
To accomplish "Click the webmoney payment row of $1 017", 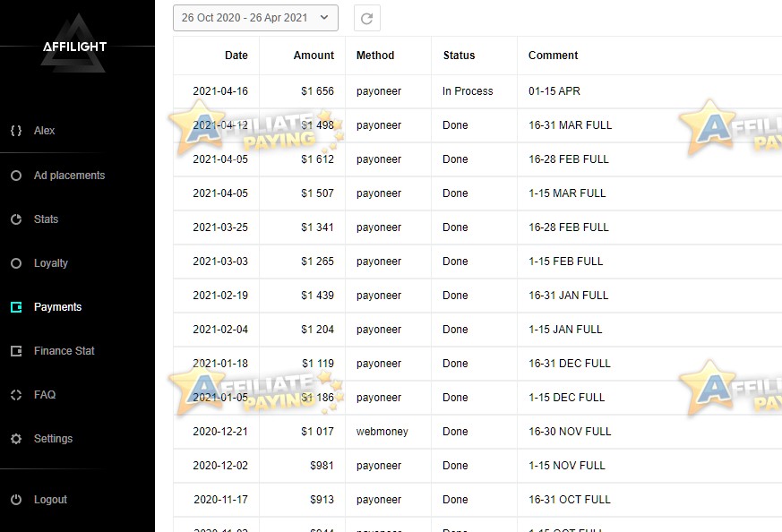I will click(477, 432).
